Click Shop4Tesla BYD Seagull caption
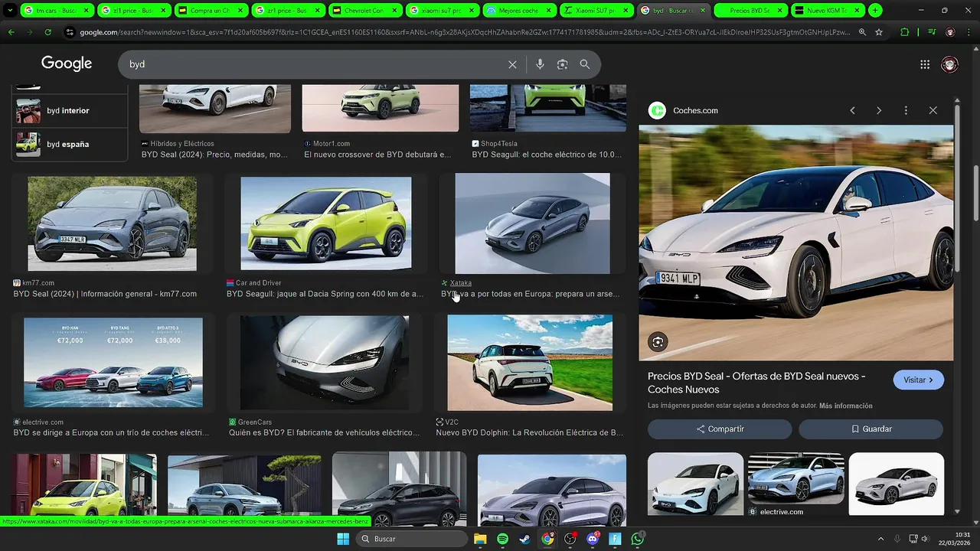The image size is (980, 551). click(546, 155)
